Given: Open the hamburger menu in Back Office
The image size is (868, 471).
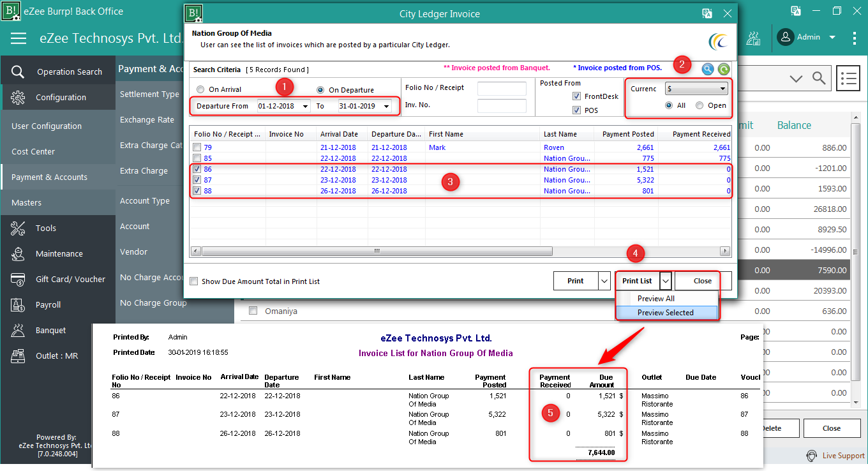Looking at the screenshot, I should coord(19,38).
